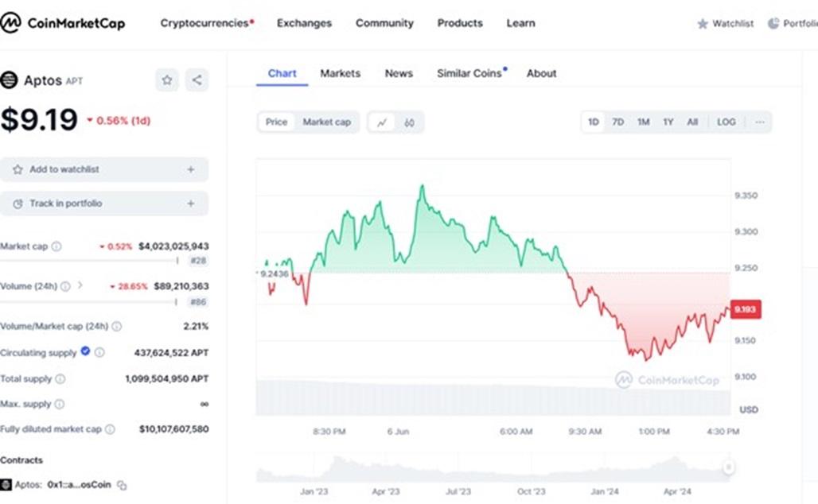This screenshot has height=504, width=818.
Task: Switch to the Markets tab
Action: pyautogui.click(x=340, y=73)
